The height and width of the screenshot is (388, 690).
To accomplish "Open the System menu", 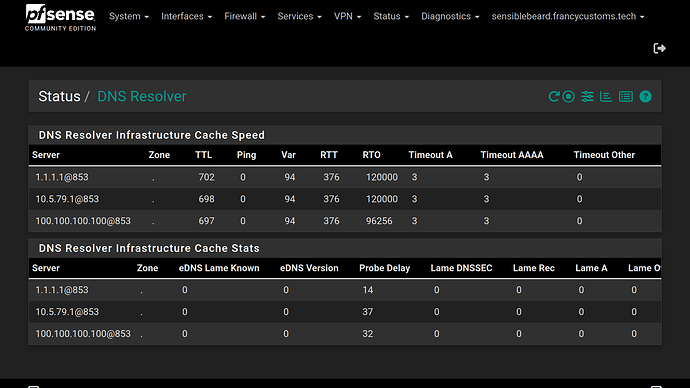I will (129, 16).
